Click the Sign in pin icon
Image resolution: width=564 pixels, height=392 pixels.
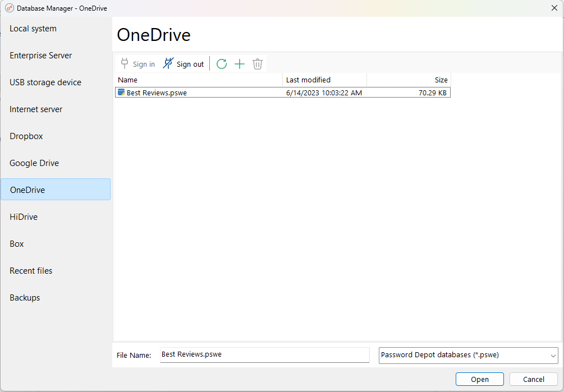click(126, 63)
